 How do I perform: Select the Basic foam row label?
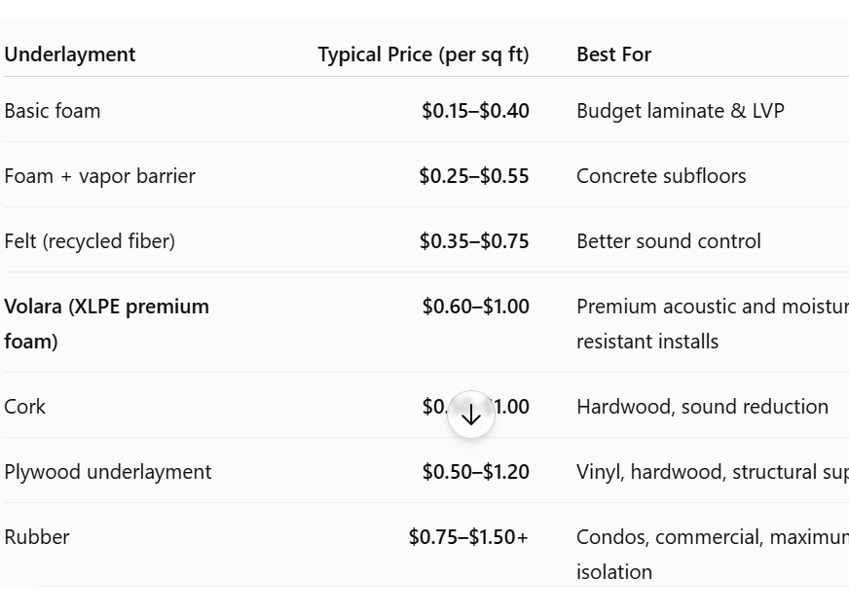[x=53, y=111]
